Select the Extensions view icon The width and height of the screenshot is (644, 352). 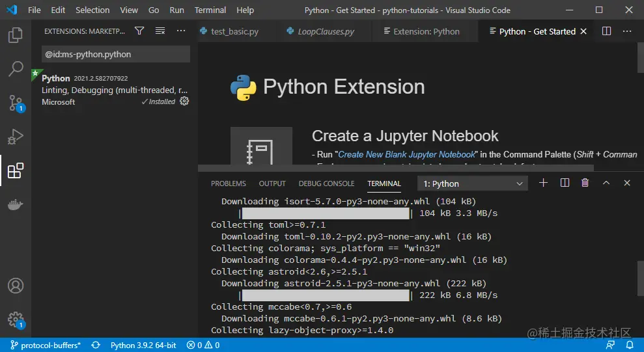click(16, 170)
